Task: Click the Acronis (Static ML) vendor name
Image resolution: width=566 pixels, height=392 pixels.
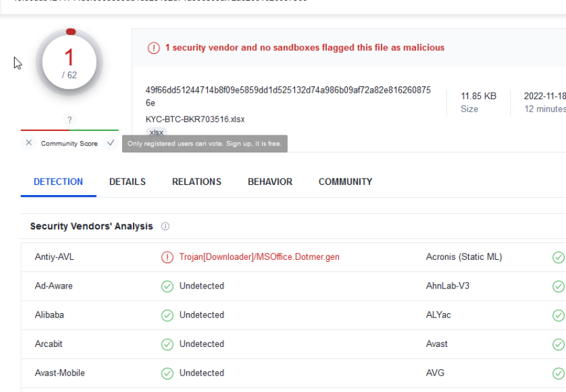Action: tap(464, 257)
